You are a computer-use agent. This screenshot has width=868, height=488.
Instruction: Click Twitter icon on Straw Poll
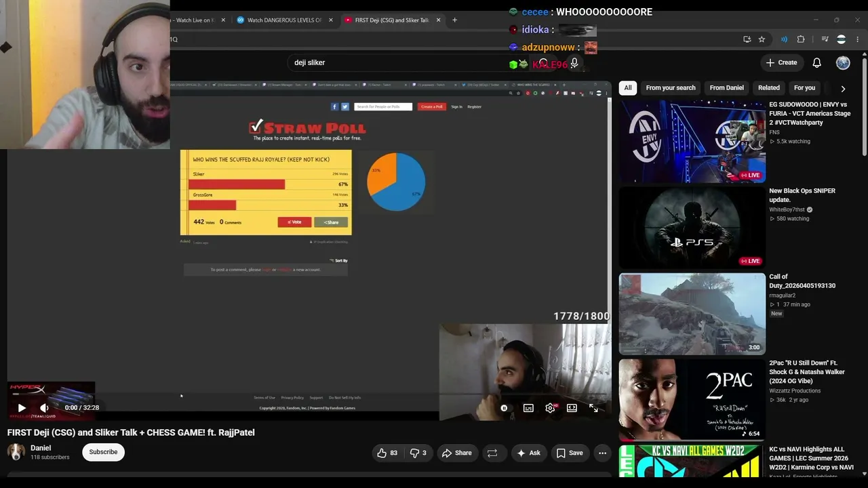click(344, 106)
